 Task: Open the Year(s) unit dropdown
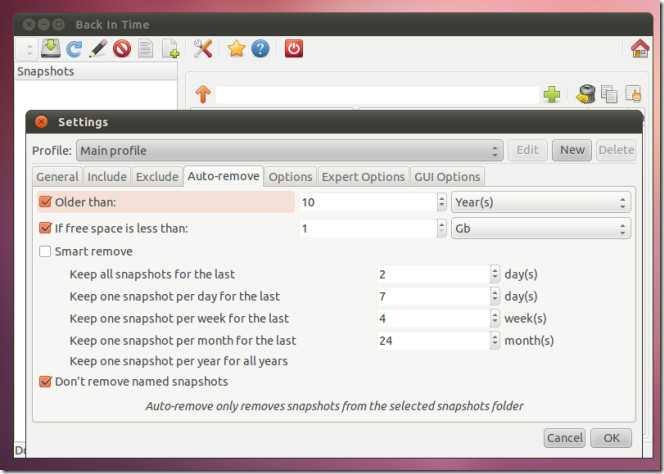tap(541, 202)
